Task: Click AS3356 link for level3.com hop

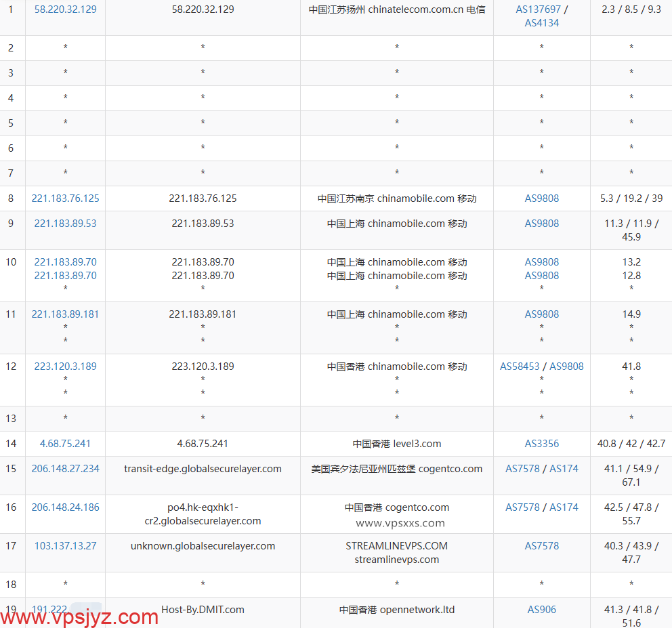Action: click(542, 444)
